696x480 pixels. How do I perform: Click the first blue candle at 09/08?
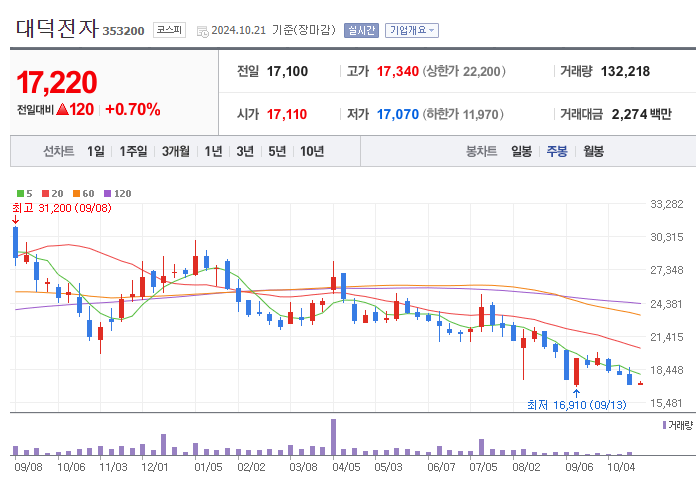16,242
